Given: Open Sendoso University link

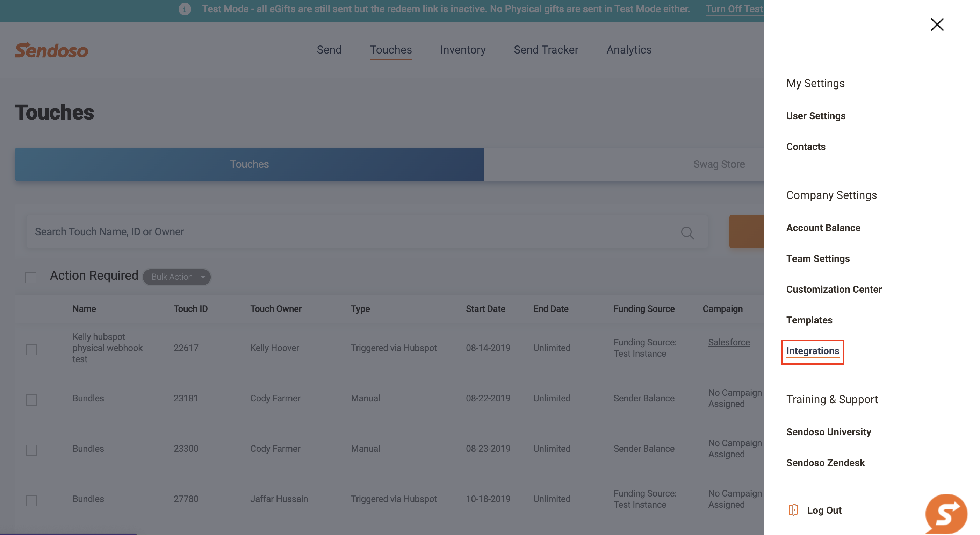Looking at the screenshot, I should [x=828, y=432].
